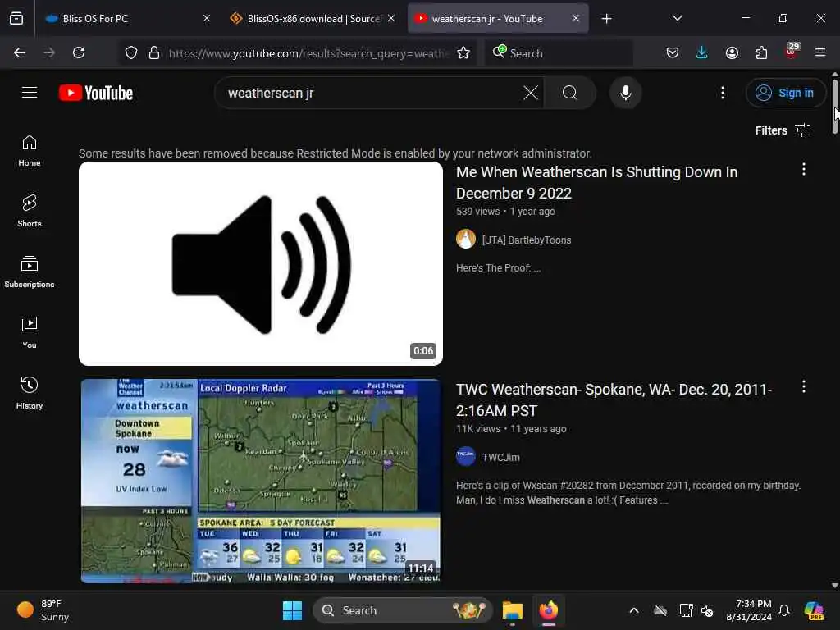The image size is (840, 630).
Task: Bookmark this page with star
Action: [x=463, y=52]
